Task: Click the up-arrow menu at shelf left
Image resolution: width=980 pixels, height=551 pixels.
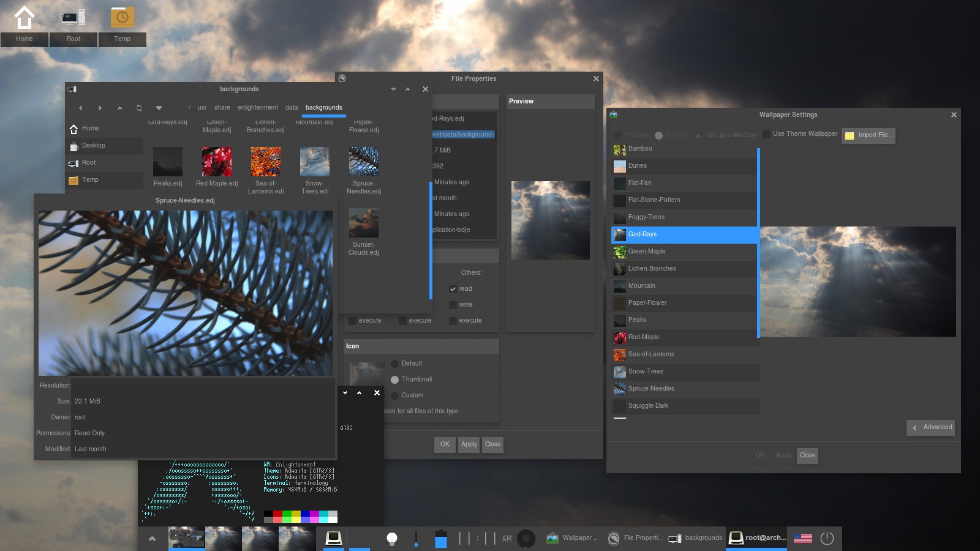Action: [x=152, y=539]
